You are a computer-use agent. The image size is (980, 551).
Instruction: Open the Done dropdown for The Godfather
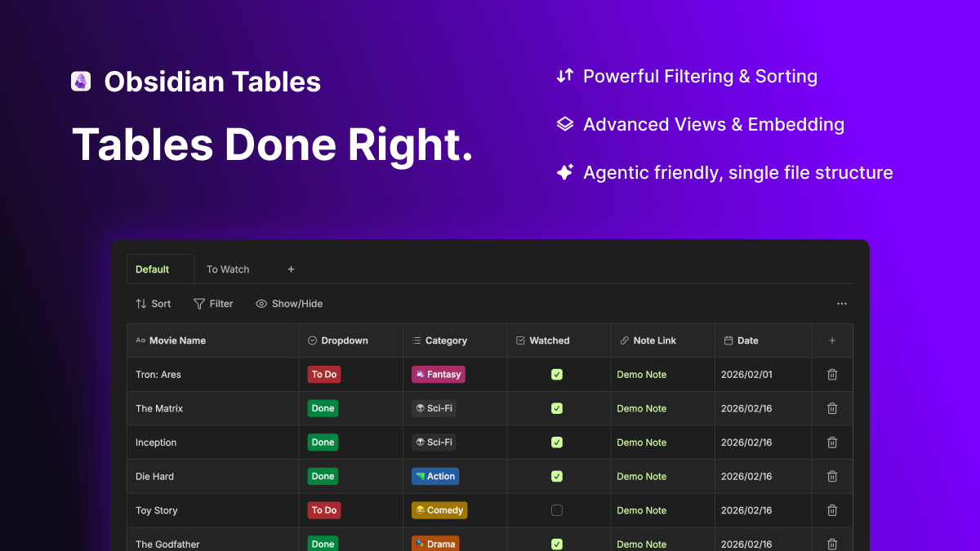(323, 544)
